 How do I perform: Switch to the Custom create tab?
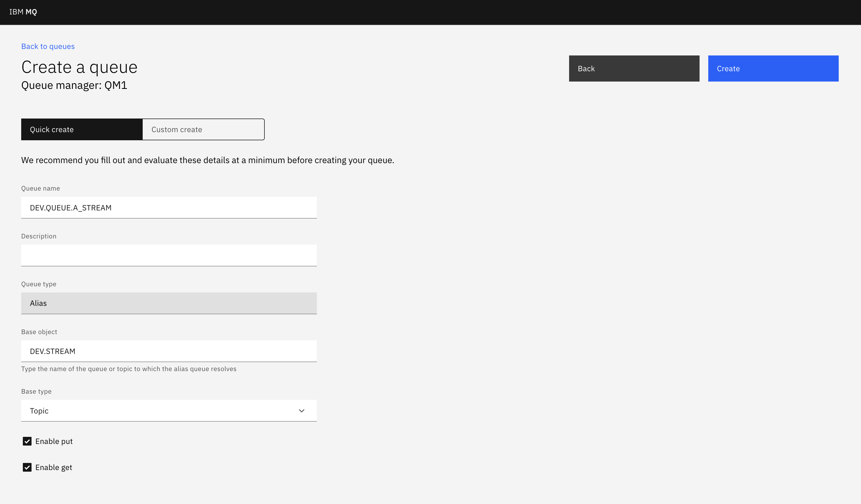coord(203,129)
